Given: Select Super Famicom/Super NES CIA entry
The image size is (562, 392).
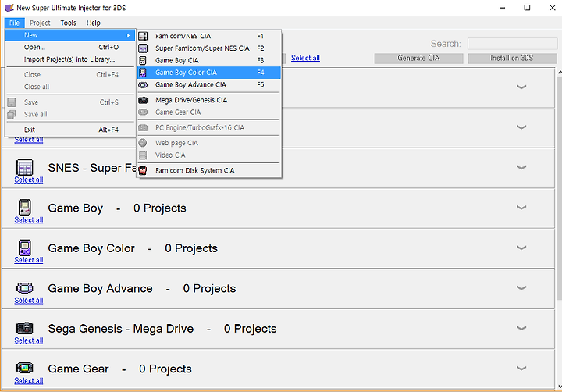Looking at the screenshot, I should (x=208, y=48).
